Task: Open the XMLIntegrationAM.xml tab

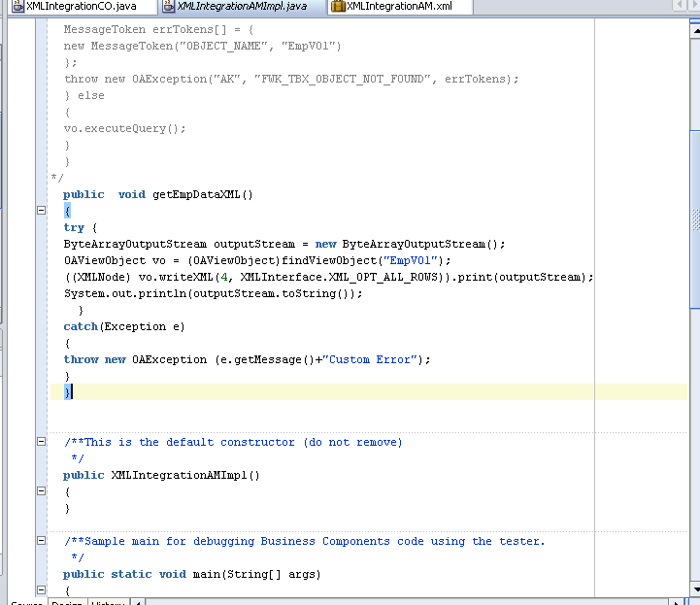Action: point(399,6)
